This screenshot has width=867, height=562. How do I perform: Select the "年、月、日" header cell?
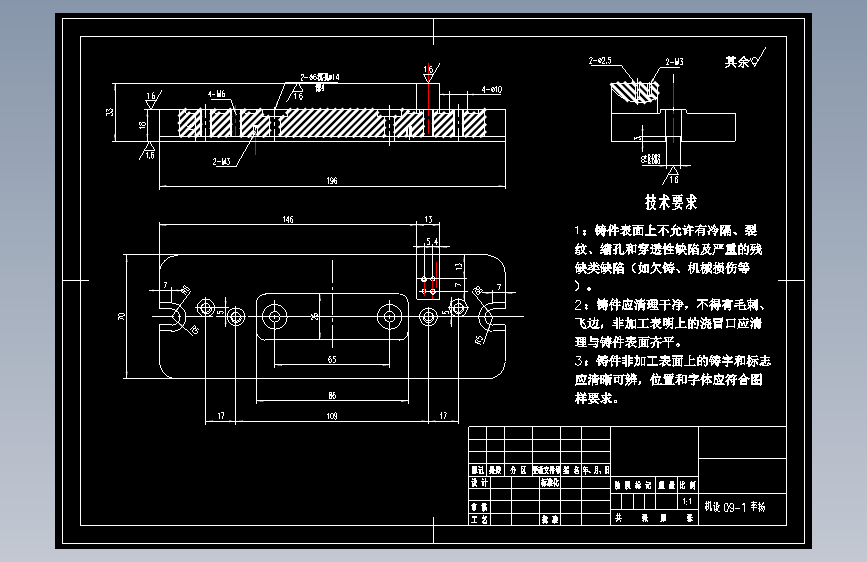click(596, 470)
